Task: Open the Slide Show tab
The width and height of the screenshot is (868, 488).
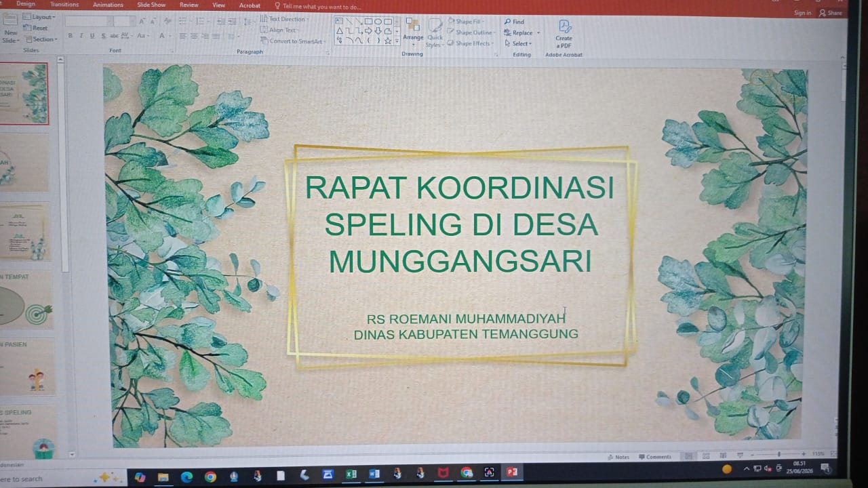Action: pos(151,5)
